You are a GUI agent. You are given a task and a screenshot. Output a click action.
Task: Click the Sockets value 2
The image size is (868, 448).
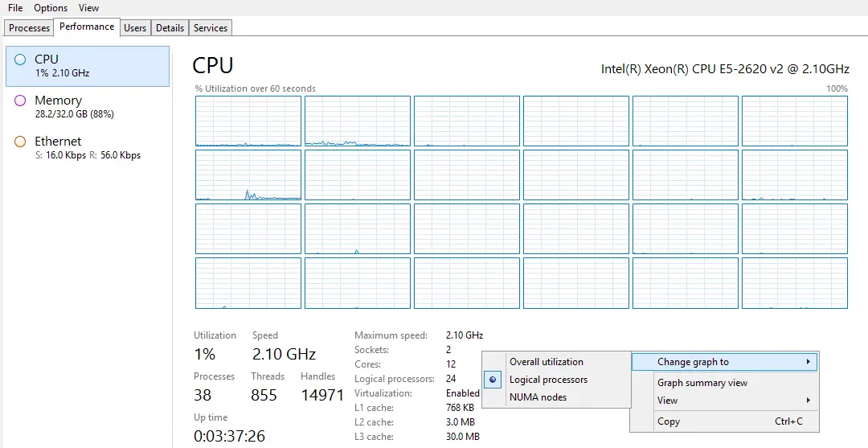coord(448,350)
